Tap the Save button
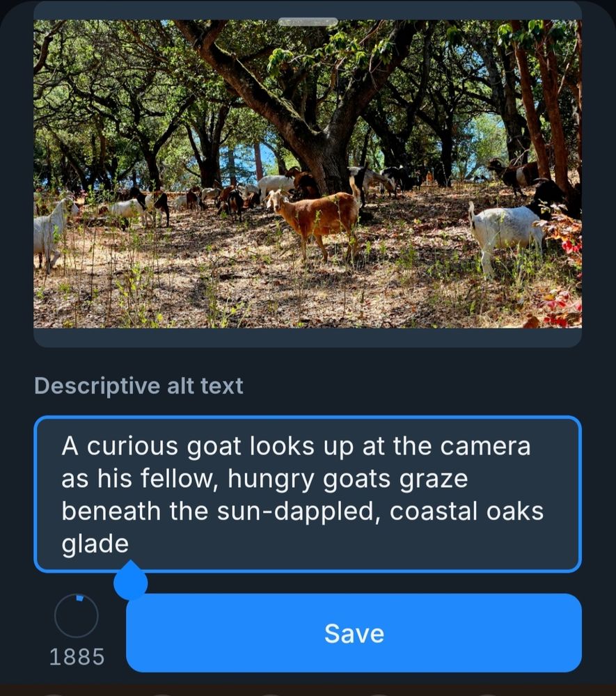616x696 pixels. click(354, 633)
